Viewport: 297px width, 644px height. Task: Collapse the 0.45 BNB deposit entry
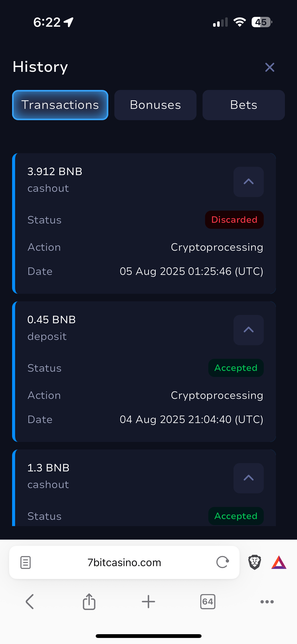point(248,330)
